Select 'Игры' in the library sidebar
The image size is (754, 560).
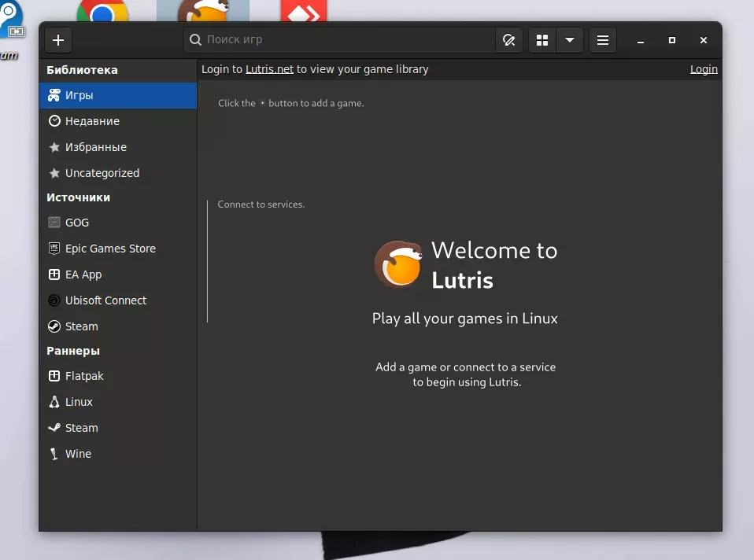pyautogui.click(x=79, y=95)
